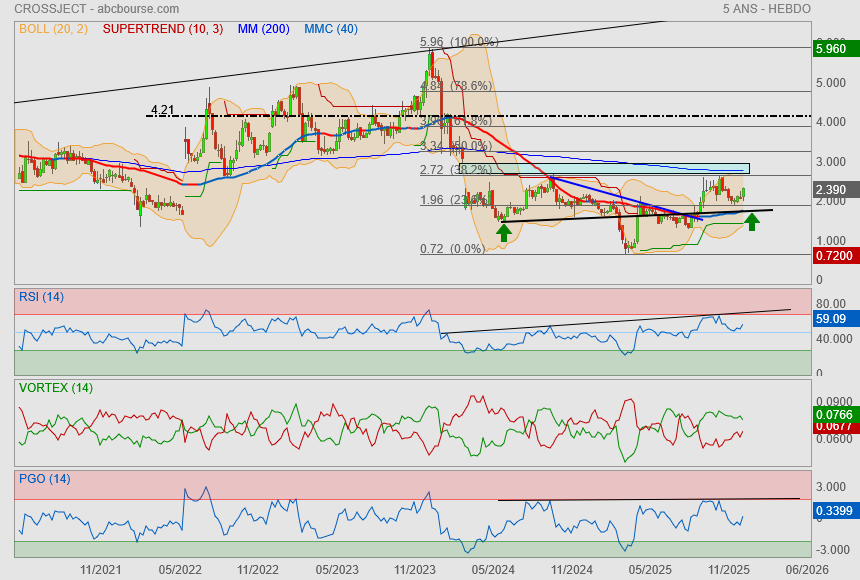Select the PGO (14) panel label

coord(44,479)
